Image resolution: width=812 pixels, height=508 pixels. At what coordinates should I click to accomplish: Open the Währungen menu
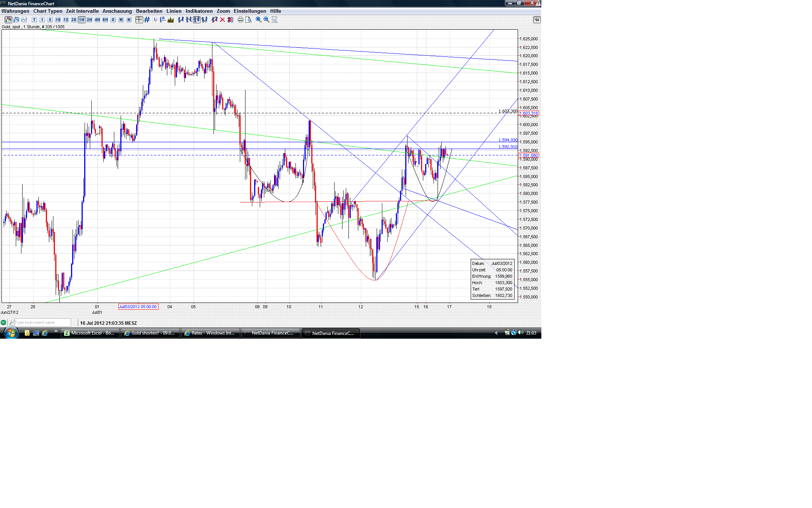point(15,11)
